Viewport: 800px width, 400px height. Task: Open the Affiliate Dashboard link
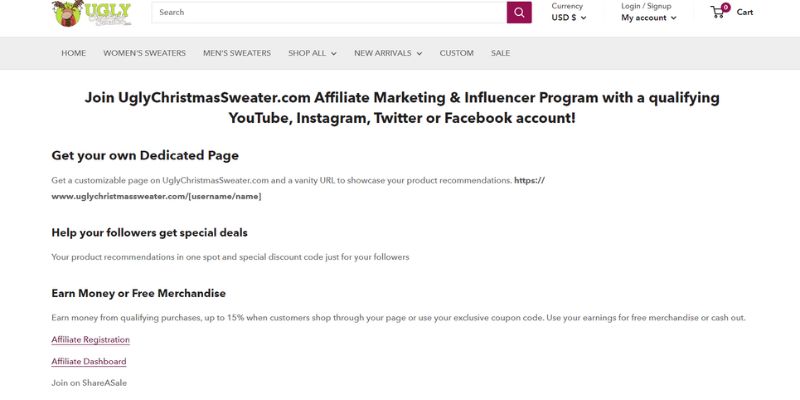pyautogui.click(x=89, y=362)
